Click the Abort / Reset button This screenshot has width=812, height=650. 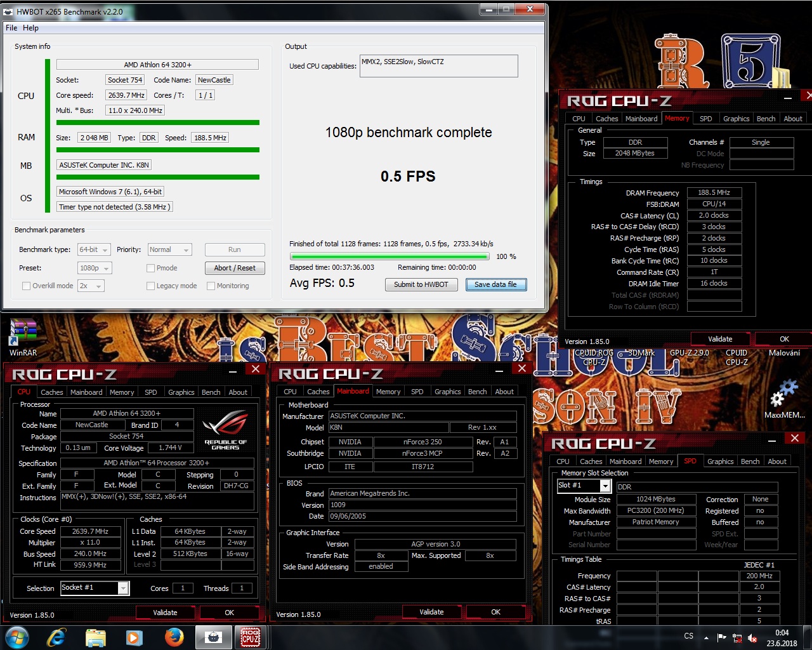pos(235,268)
